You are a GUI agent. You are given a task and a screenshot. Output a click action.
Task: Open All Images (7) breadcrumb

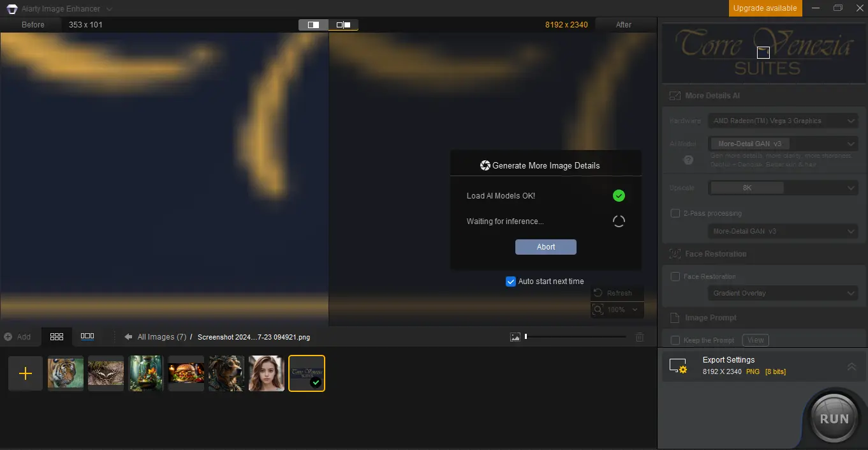162,337
